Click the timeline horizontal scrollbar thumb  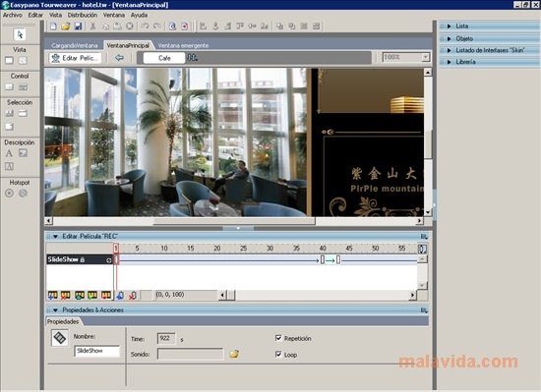tap(231, 295)
